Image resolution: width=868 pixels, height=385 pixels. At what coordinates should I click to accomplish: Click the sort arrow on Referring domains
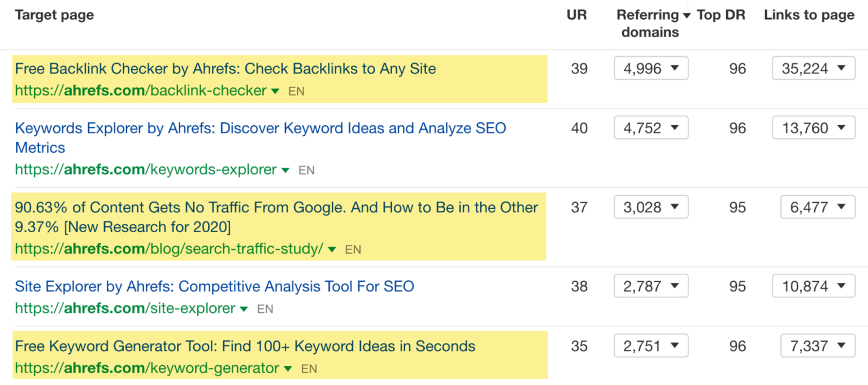pyautogui.click(x=687, y=15)
